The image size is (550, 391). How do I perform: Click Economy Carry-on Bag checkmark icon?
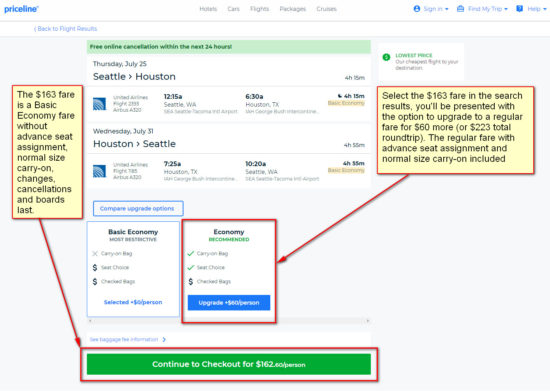click(x=191, y=254)
